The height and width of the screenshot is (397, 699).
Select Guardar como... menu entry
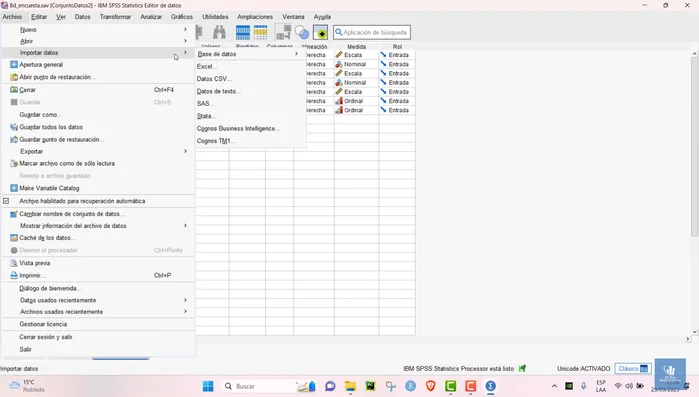coord(41,115)
